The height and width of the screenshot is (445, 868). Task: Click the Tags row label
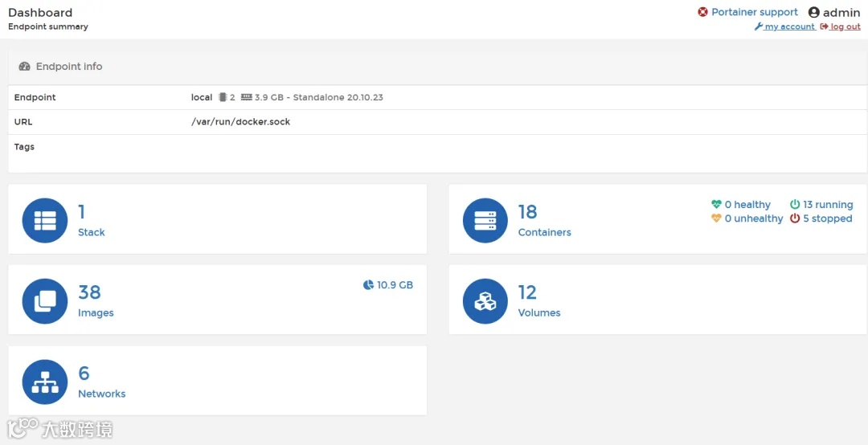[x=24, y=147]
